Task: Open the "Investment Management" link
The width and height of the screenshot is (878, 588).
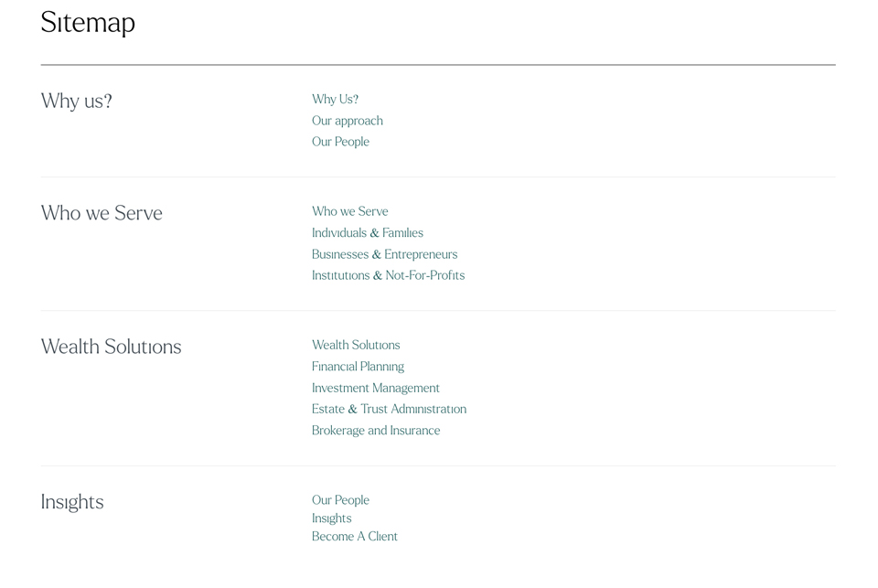Action: pyautogui.click(x=375, y=388)
